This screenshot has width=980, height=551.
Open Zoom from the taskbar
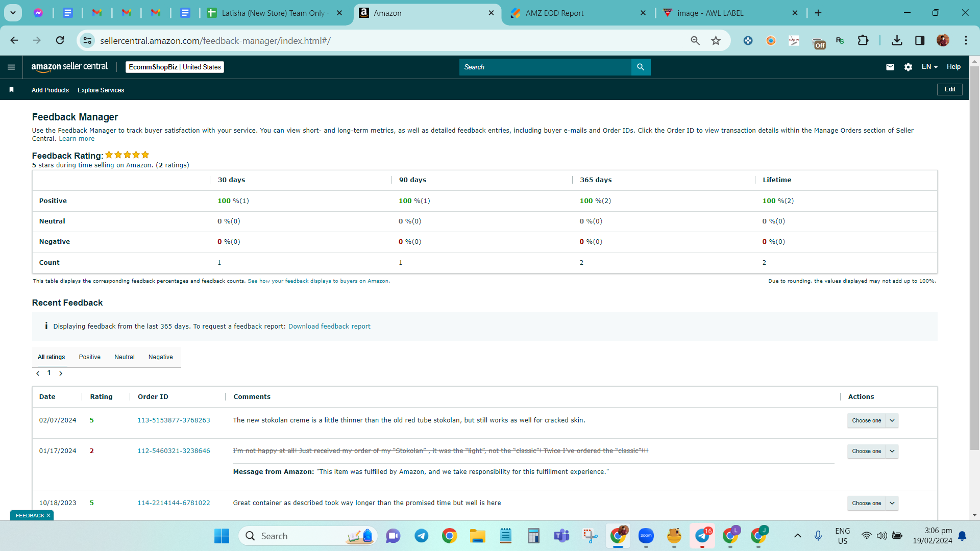646,536
